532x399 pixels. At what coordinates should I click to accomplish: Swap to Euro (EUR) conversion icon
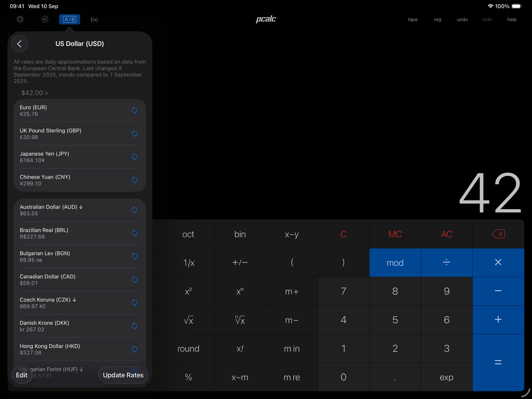pos(134,110)
